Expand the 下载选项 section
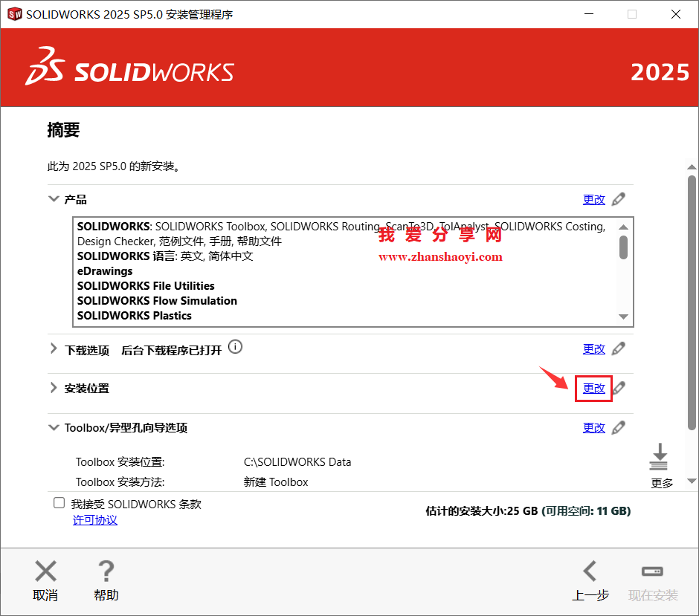Screen dimensions: 699x616 (x=54, y=348)
